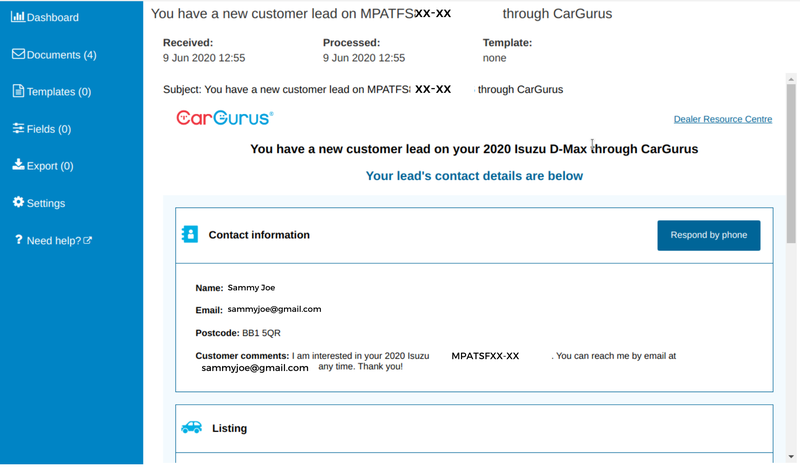Viewport: 800px width, 470px height.
Task: Click the Documents envelope icon
Action: click(x=18, y=54)
